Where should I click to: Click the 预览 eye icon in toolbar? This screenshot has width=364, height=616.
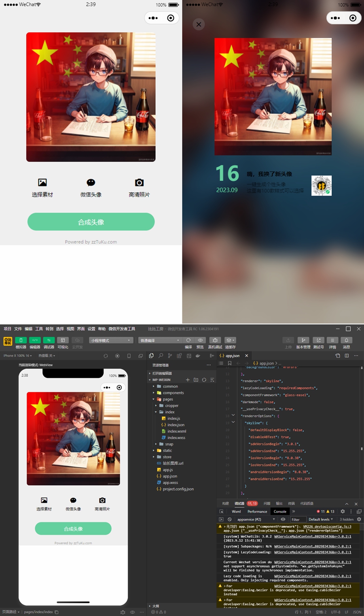[200, 340]
